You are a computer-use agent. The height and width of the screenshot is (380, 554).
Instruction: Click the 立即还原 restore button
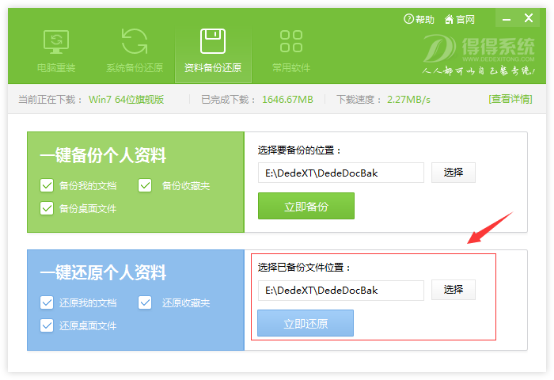306,323
